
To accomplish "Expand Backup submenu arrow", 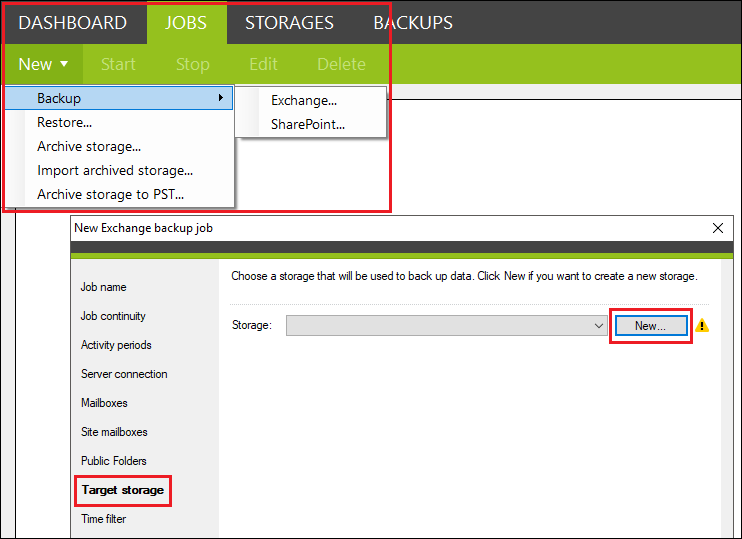I will point(221,97).
